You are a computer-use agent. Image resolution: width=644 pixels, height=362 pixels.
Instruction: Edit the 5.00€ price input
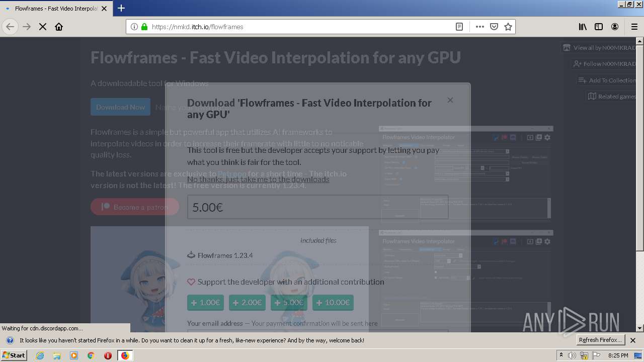(317, 207)
